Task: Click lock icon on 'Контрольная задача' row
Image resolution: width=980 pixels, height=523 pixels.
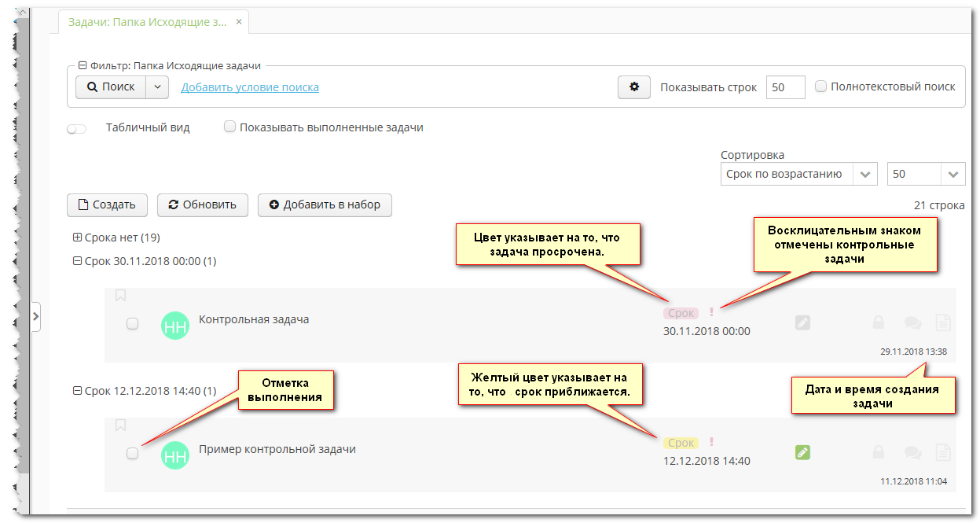Action: [x=880, y=322]
